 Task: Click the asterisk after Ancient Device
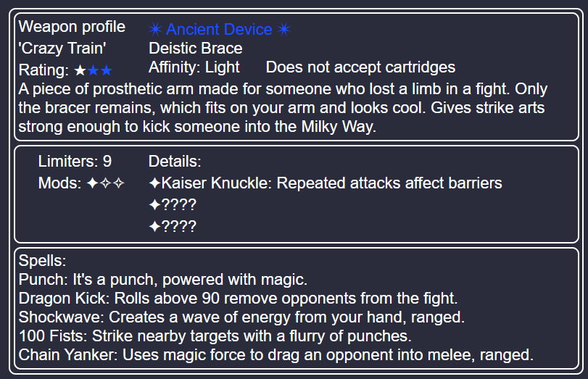(x=284, y=29)
